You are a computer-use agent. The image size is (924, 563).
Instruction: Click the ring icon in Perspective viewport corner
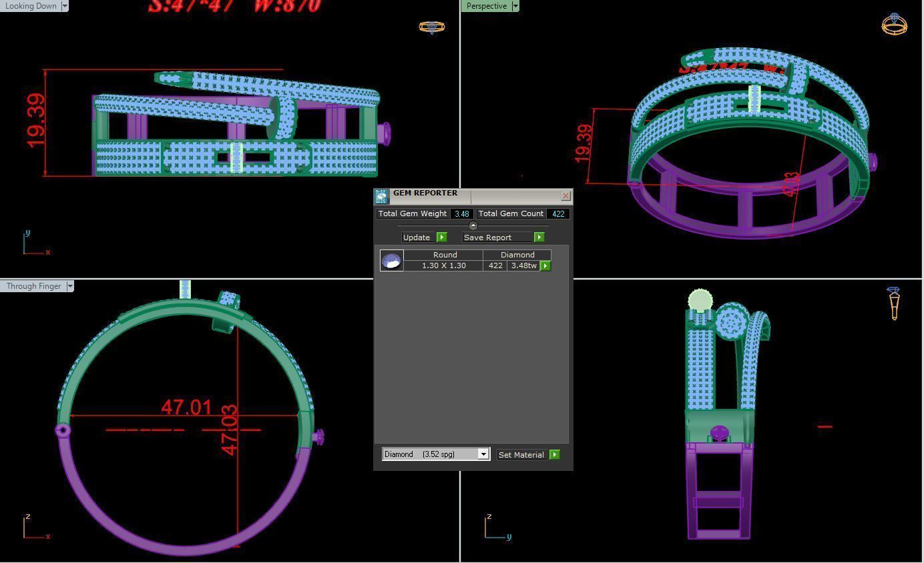tap(894, 24)
